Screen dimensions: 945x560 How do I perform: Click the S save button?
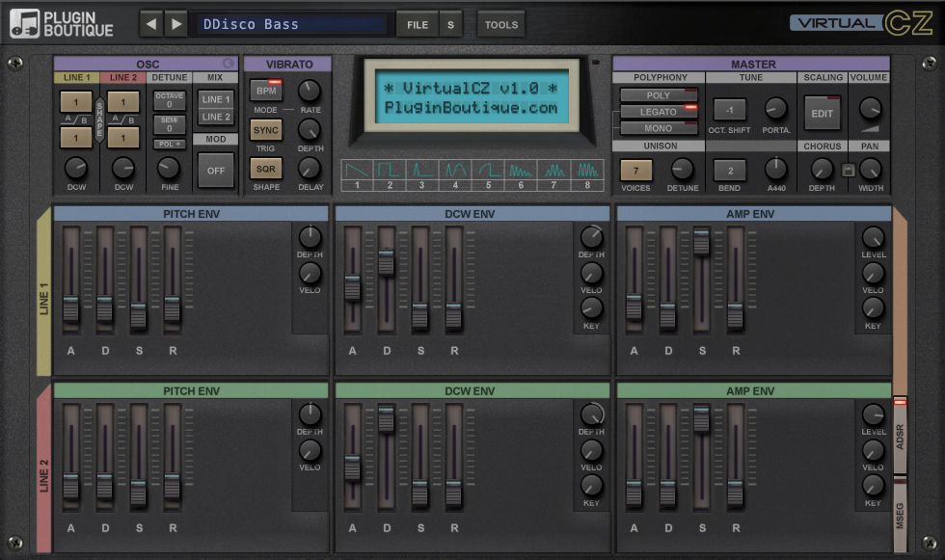[451, 25]
